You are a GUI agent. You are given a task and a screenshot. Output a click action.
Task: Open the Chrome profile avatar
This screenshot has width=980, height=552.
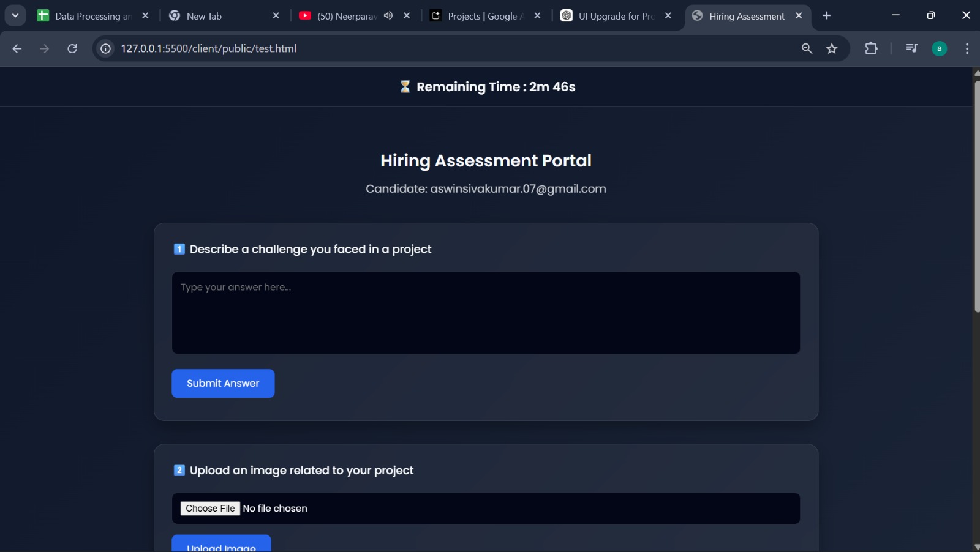pos(940,48)
